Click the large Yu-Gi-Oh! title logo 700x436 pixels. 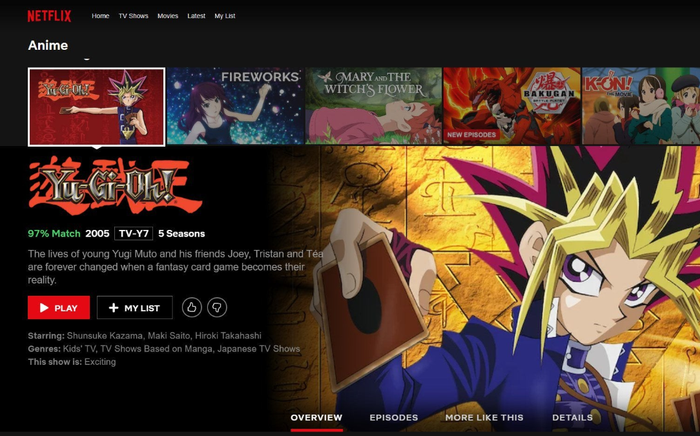pyautogui.click(x=115, y=188)
